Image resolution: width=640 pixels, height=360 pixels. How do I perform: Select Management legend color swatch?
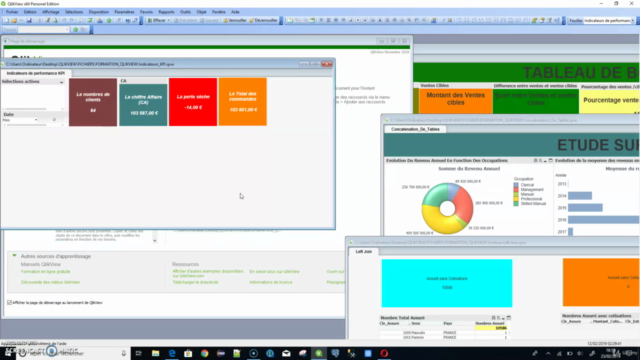(516, 189)
